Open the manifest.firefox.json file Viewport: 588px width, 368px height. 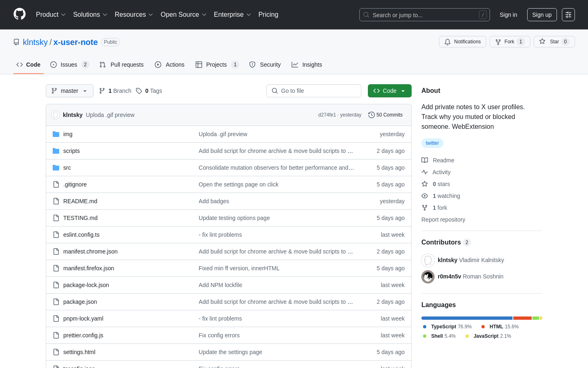[89, 268]
